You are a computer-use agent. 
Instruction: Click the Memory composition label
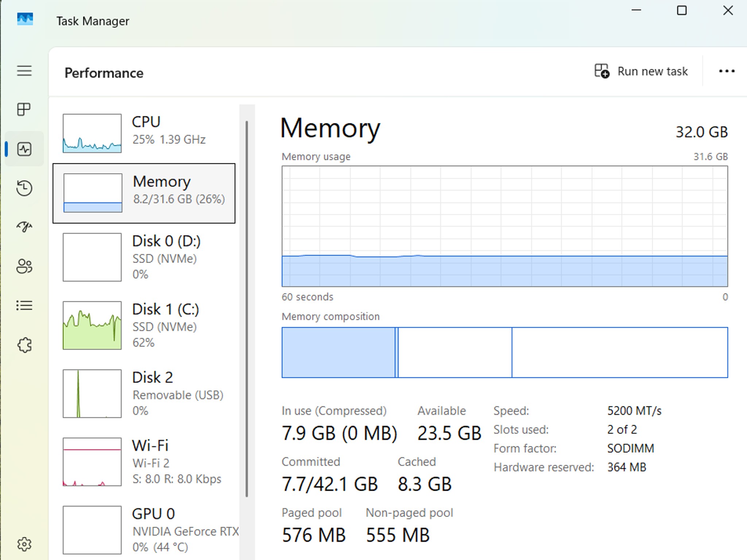point(330,316)
